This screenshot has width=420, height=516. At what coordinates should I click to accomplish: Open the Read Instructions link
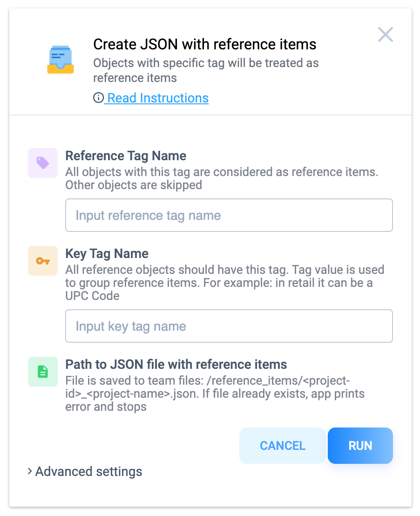click(x=158, y=98)
